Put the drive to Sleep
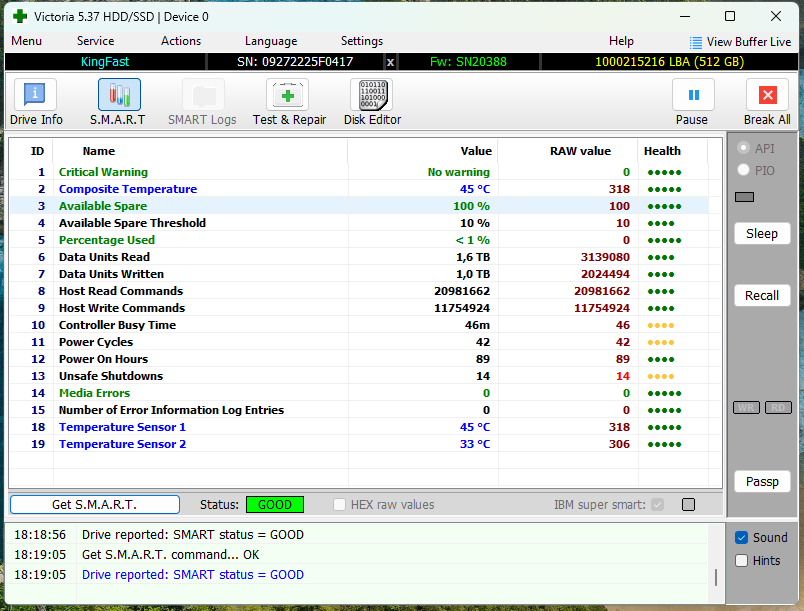 [761, 233]
